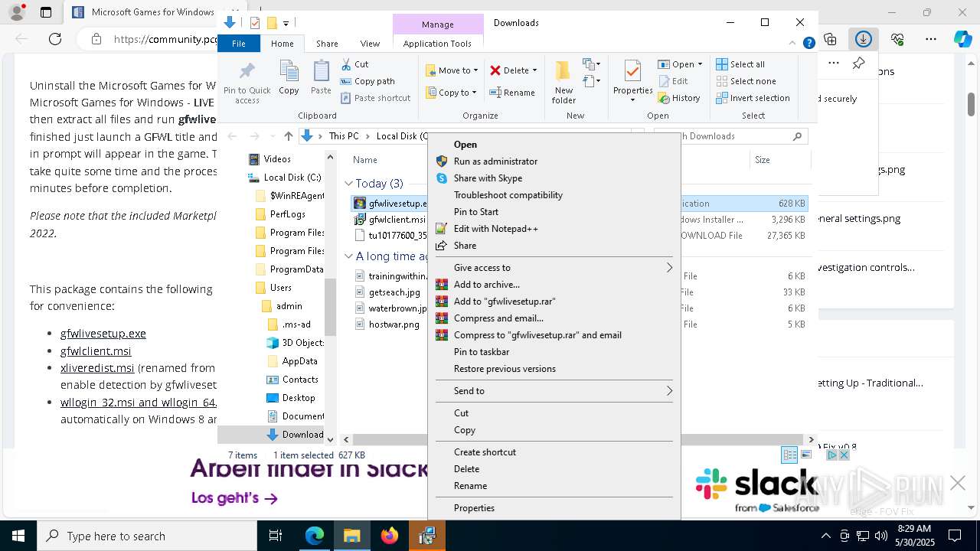Collapse the ribbon with the chevron
Viewport: 980px width, 551px height.
tap(794, 44)
